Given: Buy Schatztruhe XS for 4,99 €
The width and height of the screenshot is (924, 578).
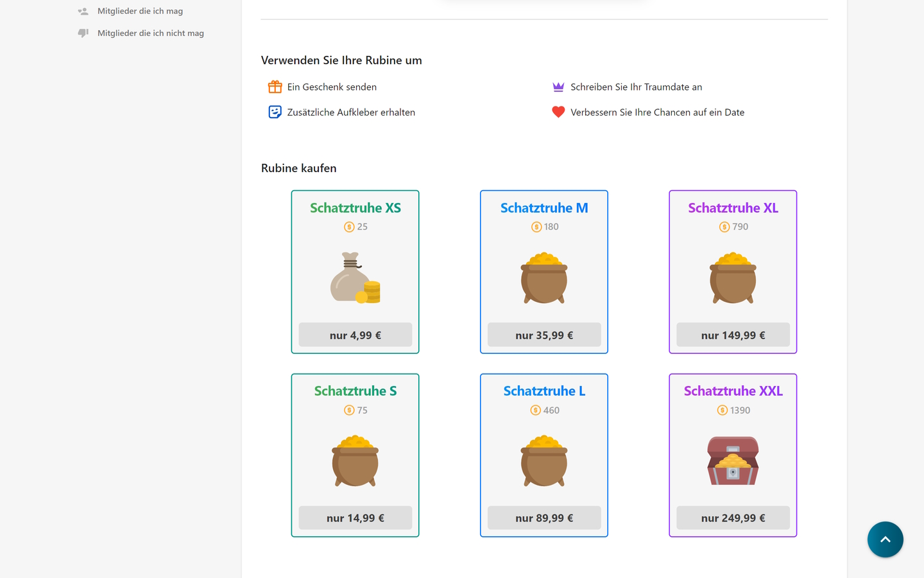Looking at the screenshot, I should [355, 335].
